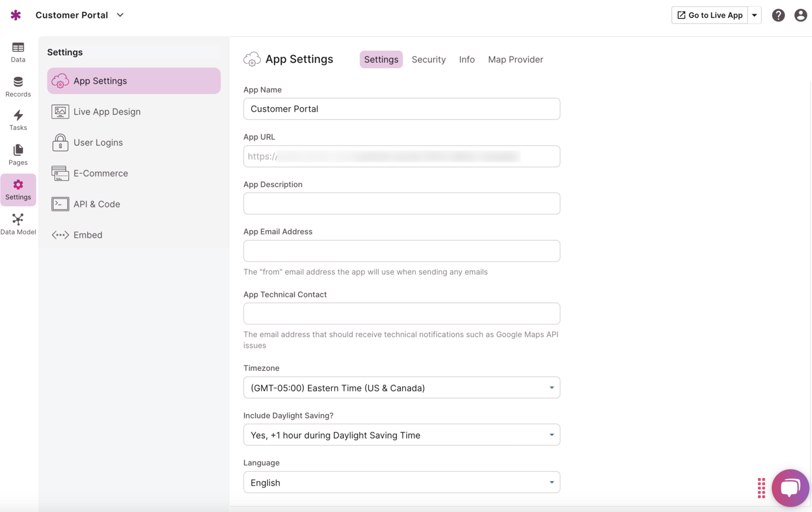This screenshot has width=812, height=512.
Task: Expand the Customer Portal app switcher chevron
Action: 120,15
